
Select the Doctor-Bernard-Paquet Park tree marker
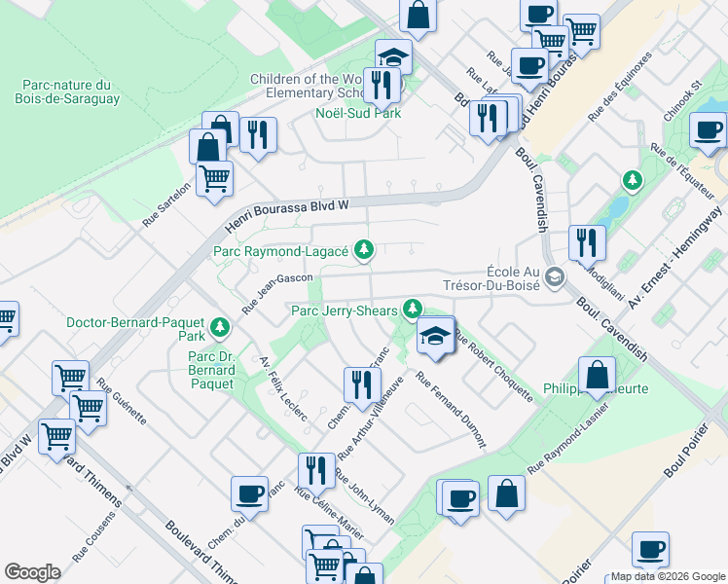(220, 327)
